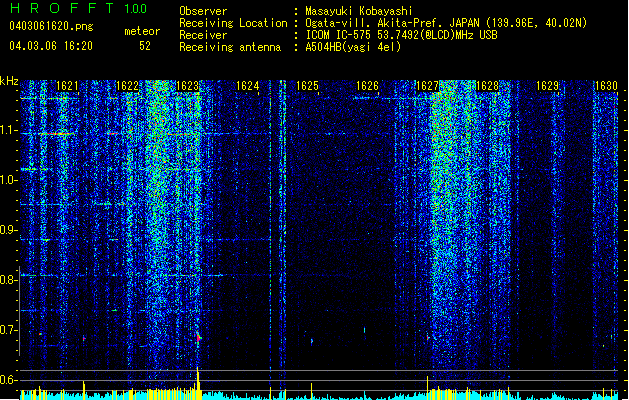
Task: Click the Receiving antenna label
Action: (x=230, y=47)
